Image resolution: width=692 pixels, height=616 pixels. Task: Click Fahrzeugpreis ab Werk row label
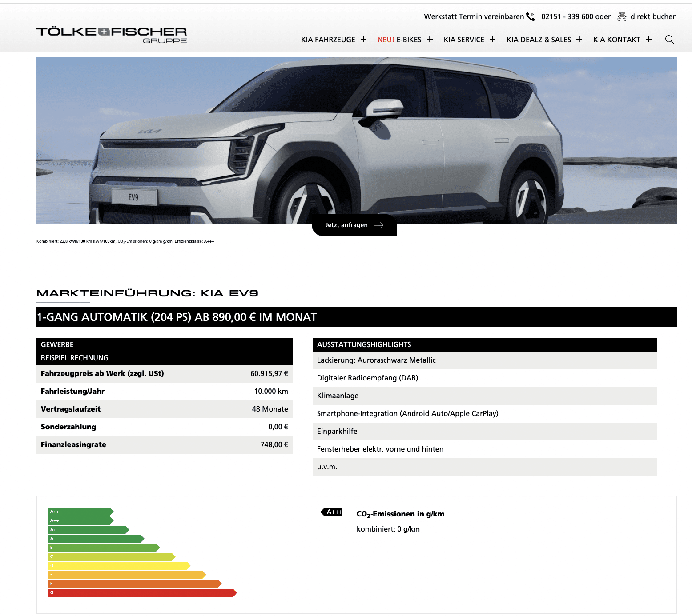102,373
